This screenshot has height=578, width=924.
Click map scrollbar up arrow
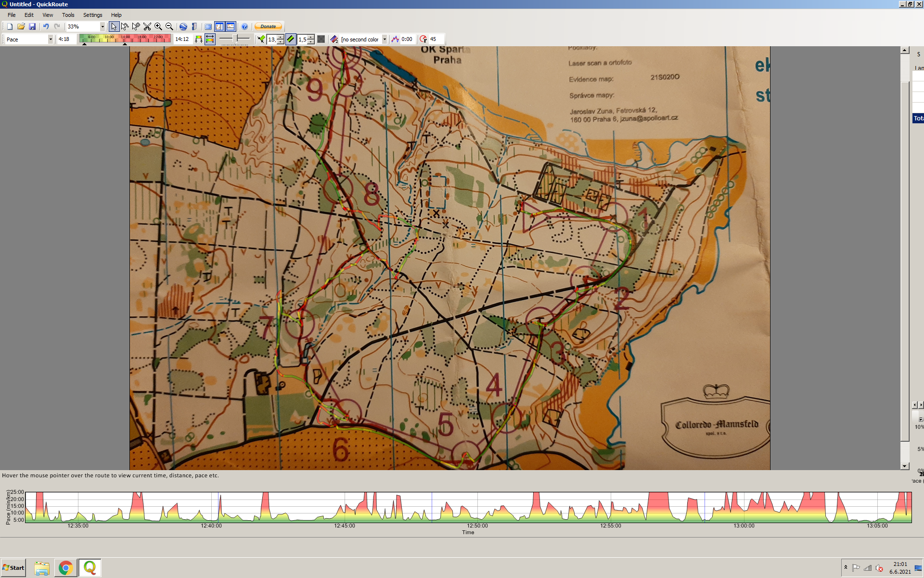[x=905, y=50]
